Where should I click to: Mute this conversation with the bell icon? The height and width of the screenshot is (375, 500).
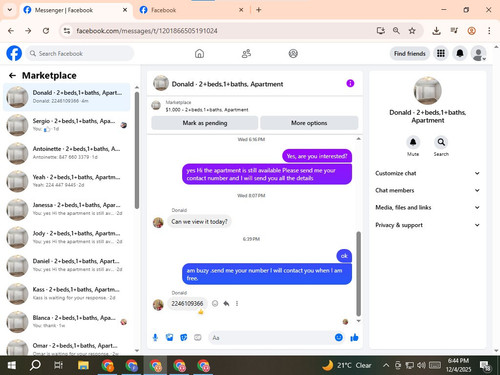(413, 142)
